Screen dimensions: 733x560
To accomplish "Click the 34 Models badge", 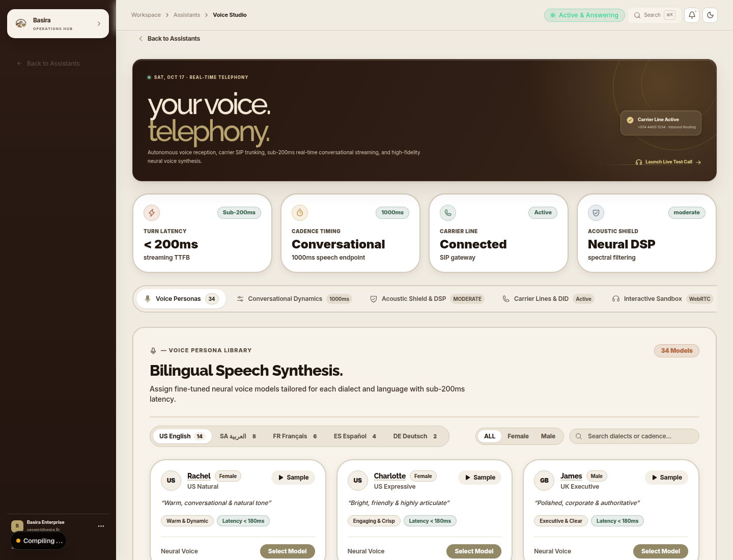I will (x=676, y=351).
